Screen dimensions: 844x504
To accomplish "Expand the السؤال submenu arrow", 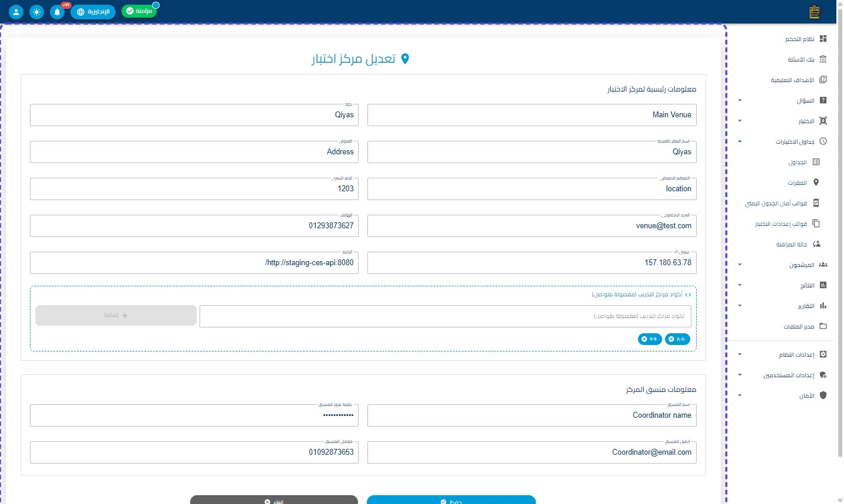I will point(740,100).
